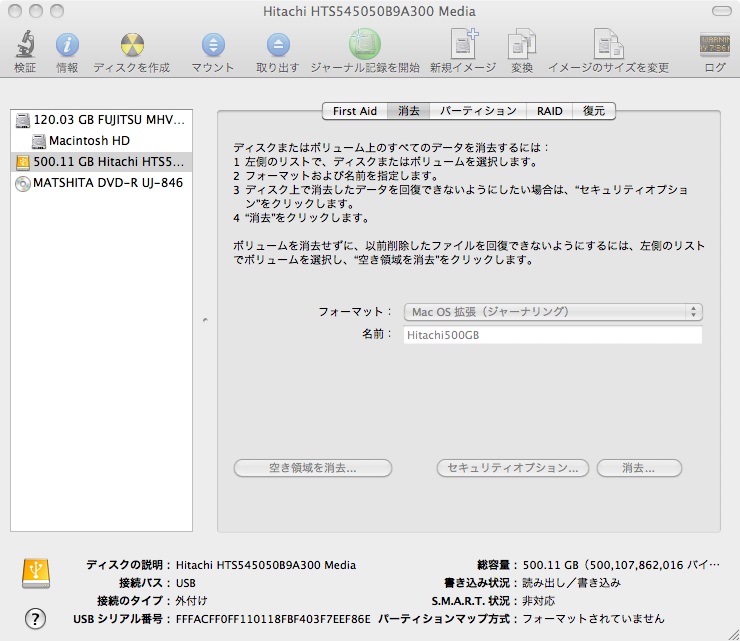
Task: Click イメージのサイズを変更 toolbar icon
Action: point(609,44)
